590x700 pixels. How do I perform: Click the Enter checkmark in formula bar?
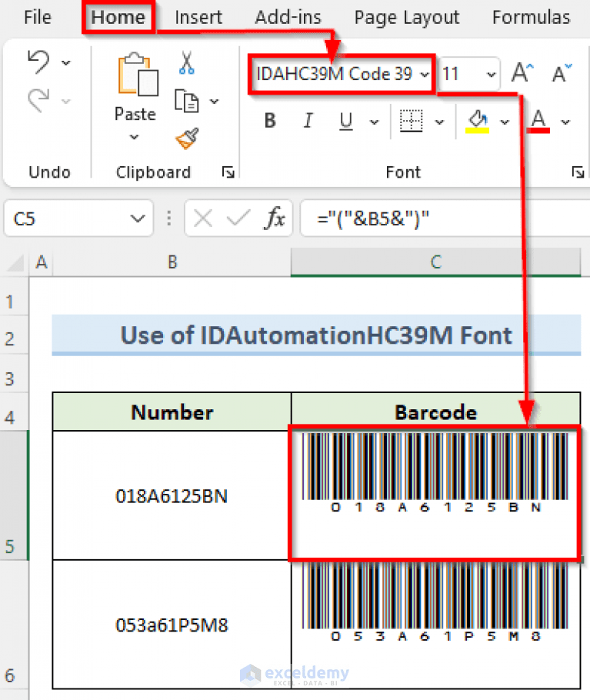pos(238,218)
